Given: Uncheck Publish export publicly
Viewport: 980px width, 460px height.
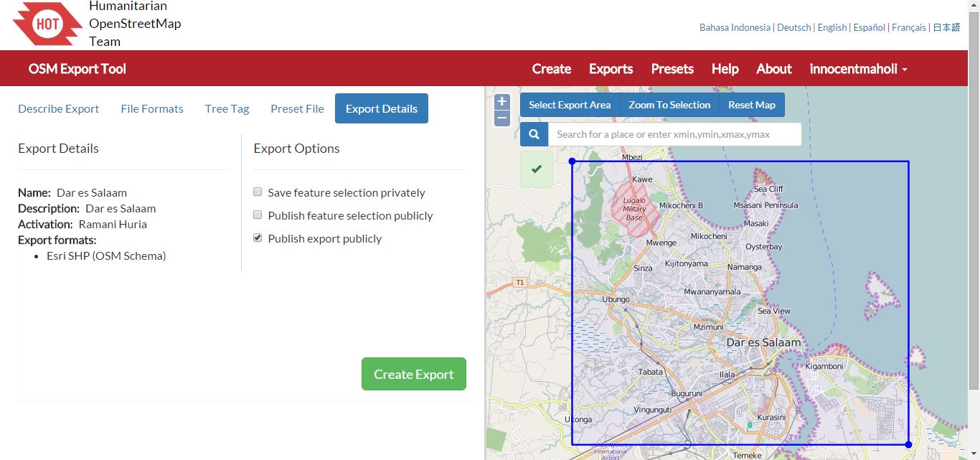Looking at the screenshot, I should (258, 238).
